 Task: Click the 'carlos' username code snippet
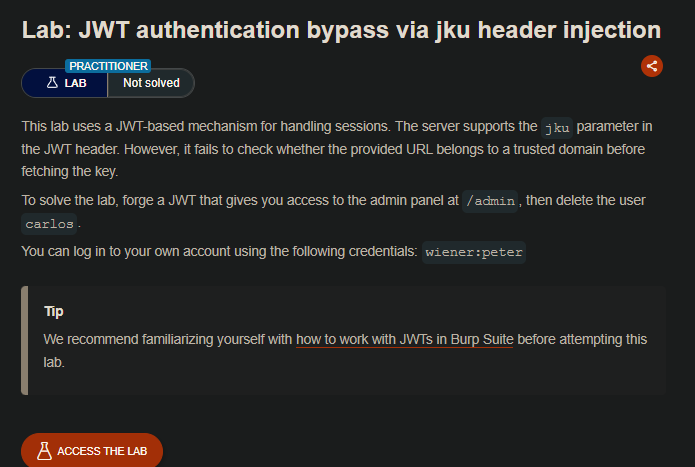click(x=49, y=223)
